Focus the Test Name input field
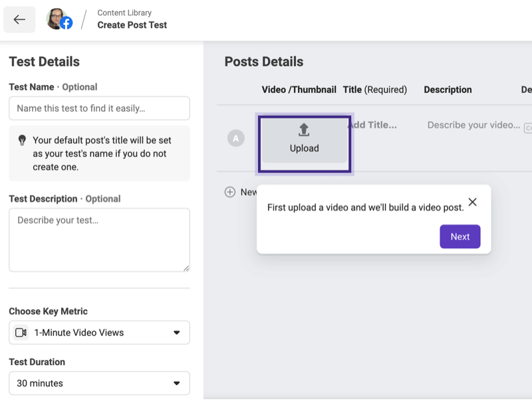The image size is (532, 411). (99, 108)
